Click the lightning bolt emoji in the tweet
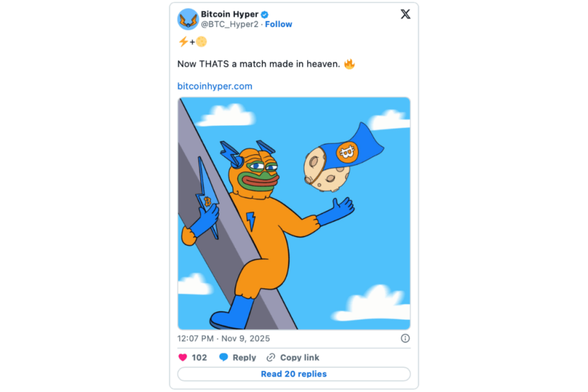 point(183,42)
